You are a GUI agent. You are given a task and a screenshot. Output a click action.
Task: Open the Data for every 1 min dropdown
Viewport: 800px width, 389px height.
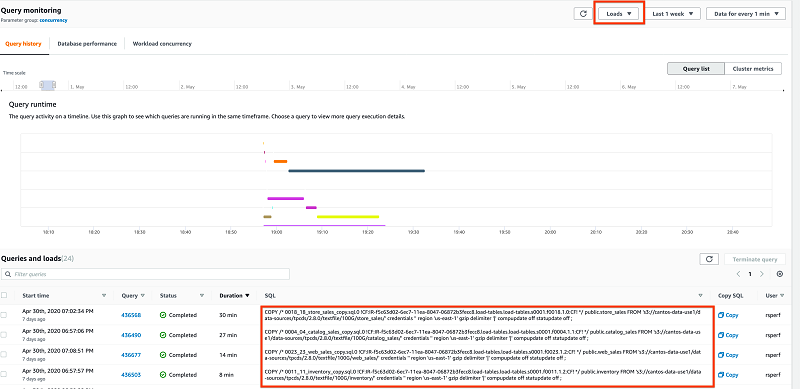745,14
